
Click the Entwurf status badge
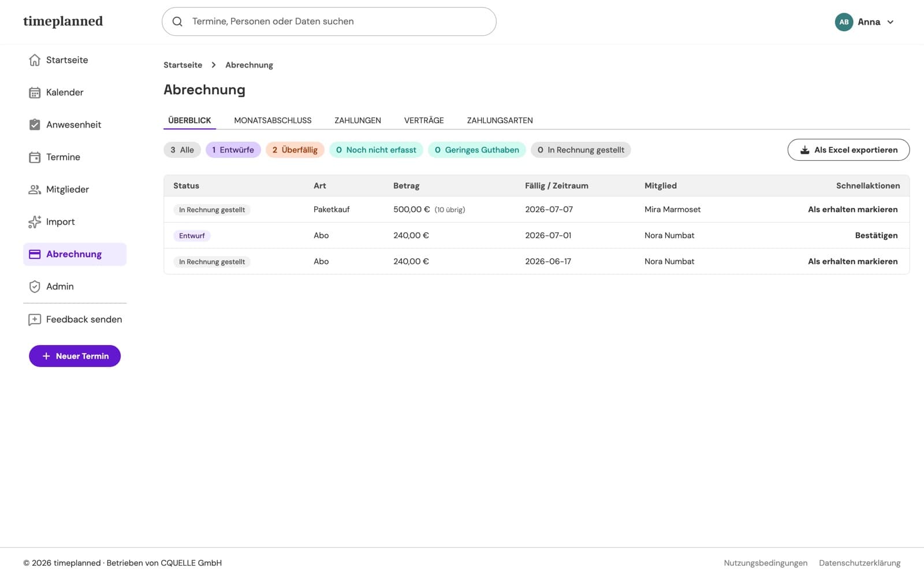coord(192,236)
